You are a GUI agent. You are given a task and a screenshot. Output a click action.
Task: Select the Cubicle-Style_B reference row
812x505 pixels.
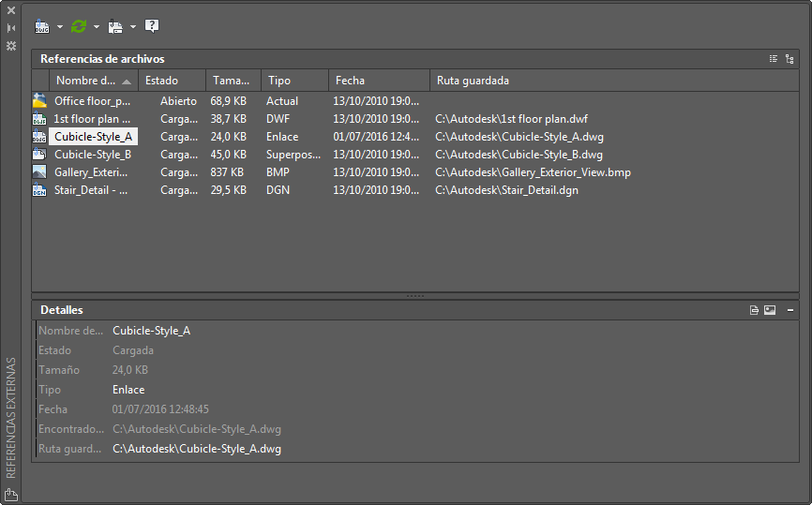click(x=92, y=155)
